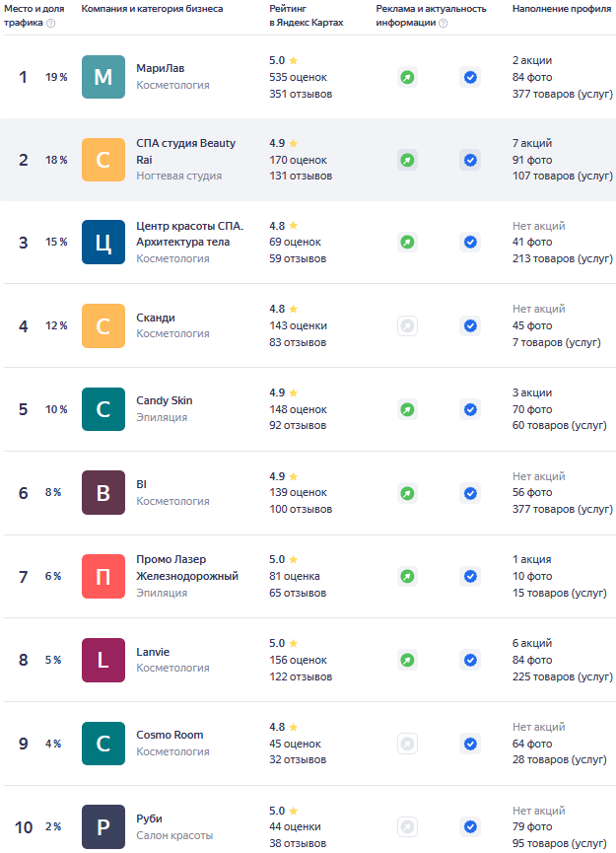Click green advertising icon for Lanvie
The height and width of the screenshot is (853, 616).
click(x=407, y=660)
